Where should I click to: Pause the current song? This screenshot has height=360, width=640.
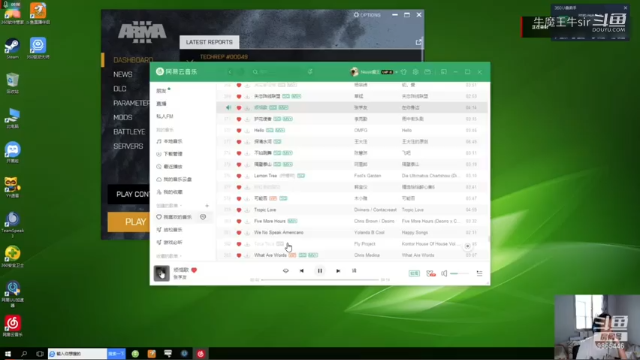tap(320, 271)
